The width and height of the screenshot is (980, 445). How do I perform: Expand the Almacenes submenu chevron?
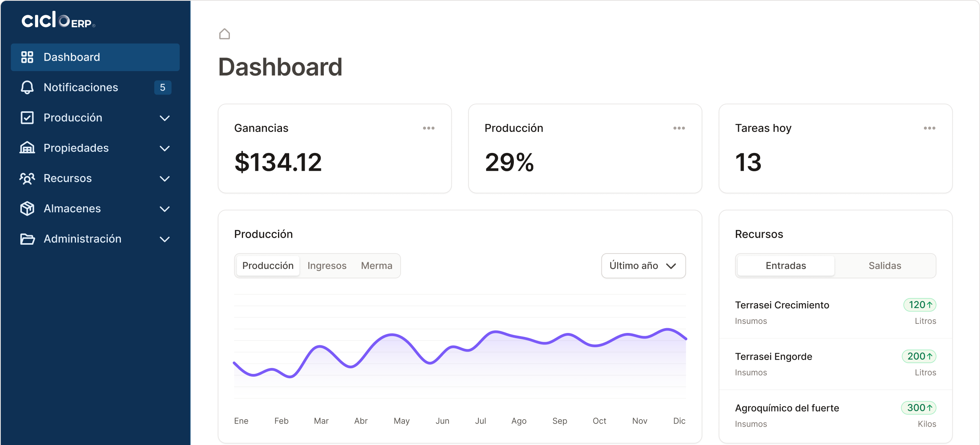tap(165, 209)
